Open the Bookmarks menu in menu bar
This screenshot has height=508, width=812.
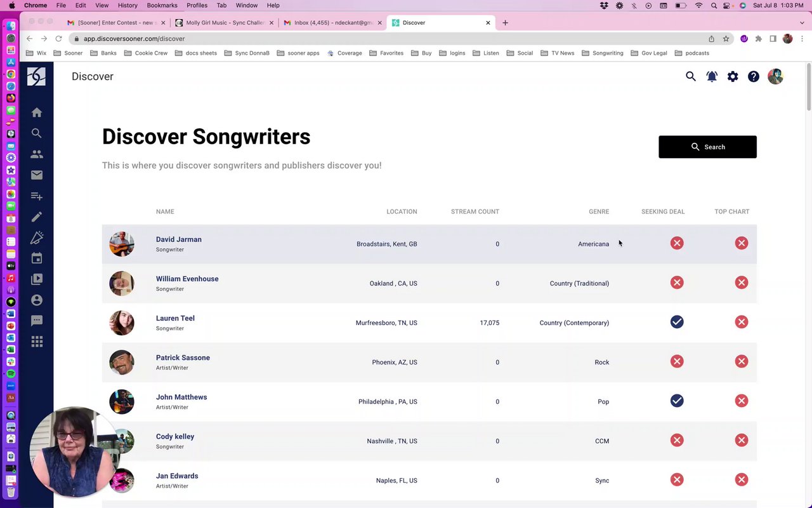(162, 5)
